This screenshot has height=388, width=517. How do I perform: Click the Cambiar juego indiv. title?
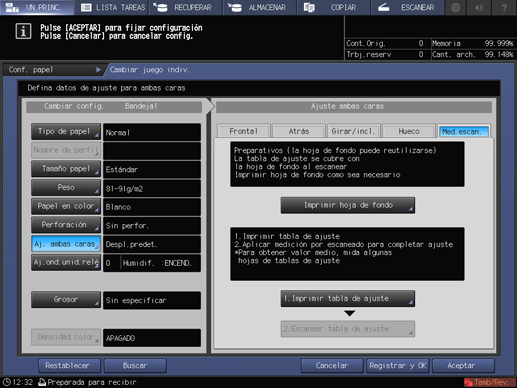point(150,70)
